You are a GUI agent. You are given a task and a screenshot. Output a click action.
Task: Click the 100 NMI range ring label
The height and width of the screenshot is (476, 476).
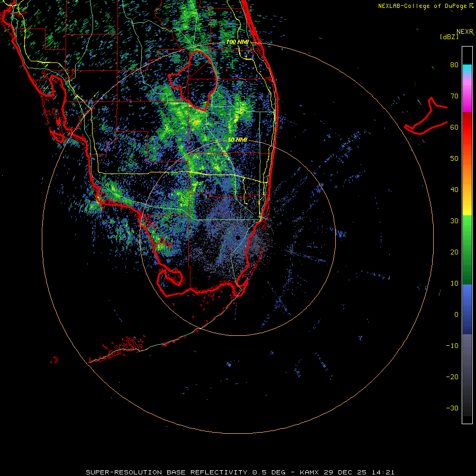point(237,42)
